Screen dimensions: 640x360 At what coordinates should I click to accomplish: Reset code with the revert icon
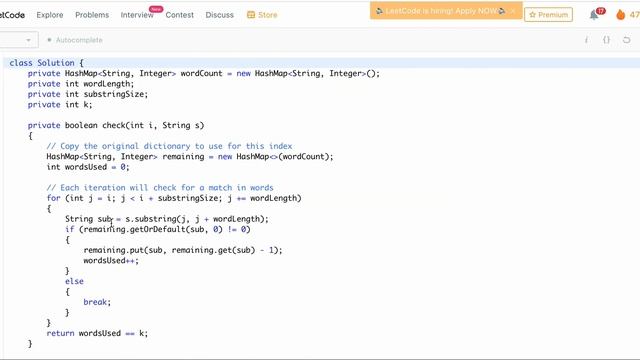click(x=627, y=40)
